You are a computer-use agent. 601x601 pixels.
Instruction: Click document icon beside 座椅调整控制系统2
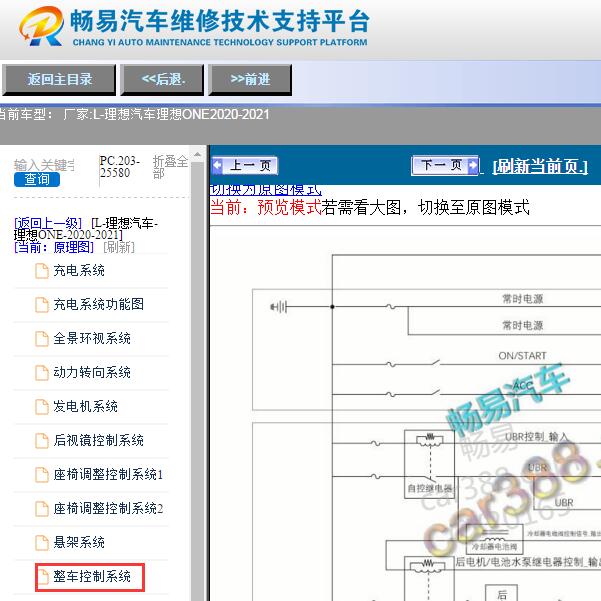42,509
